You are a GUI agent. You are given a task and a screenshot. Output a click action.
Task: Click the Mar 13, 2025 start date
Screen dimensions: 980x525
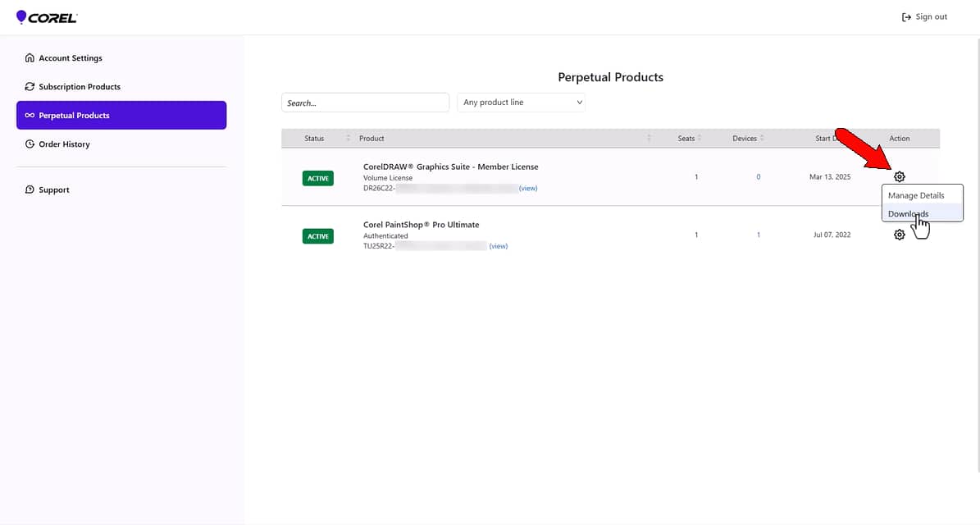click(x=830, y=177)
